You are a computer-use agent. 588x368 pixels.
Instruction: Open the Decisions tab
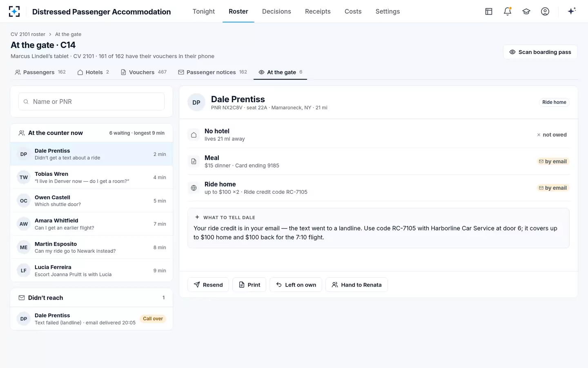click(x=276, y=11)
